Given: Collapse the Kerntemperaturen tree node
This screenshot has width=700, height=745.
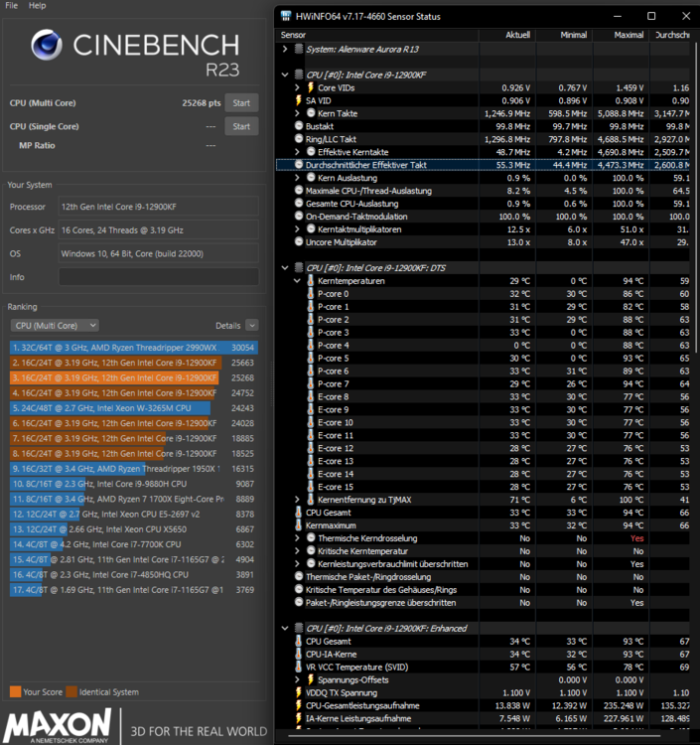Looking at the screenshot, I should [297, 281].
